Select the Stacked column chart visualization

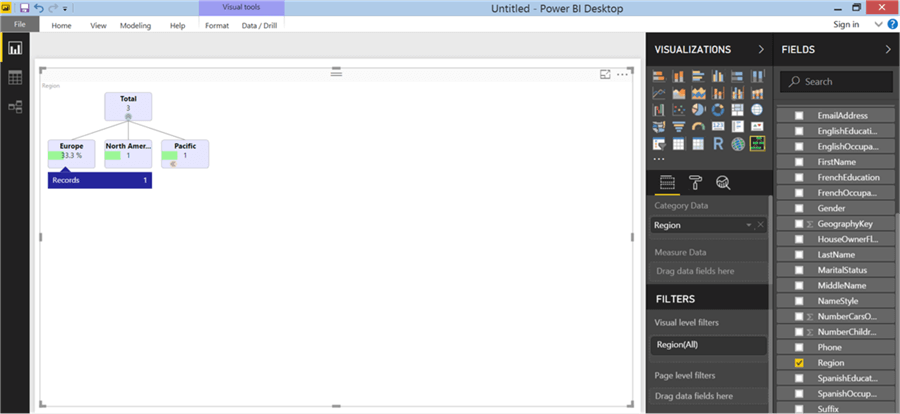click(x=678, y=76)
